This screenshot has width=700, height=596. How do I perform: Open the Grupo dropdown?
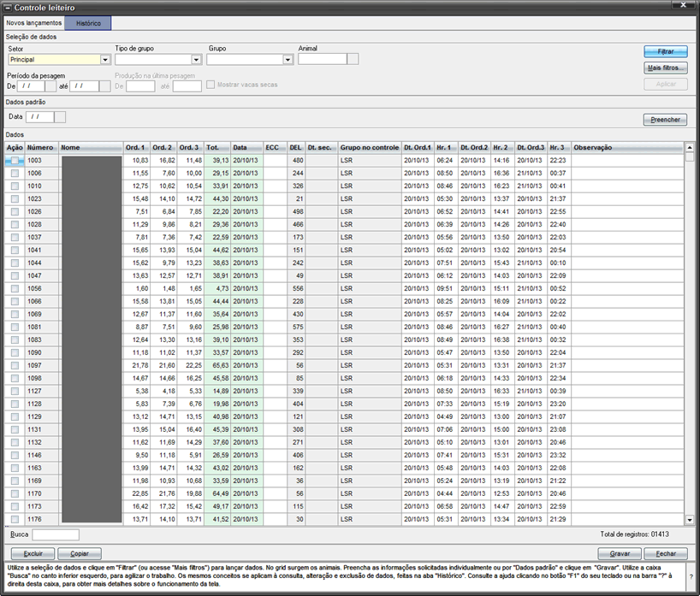point(288,59)
